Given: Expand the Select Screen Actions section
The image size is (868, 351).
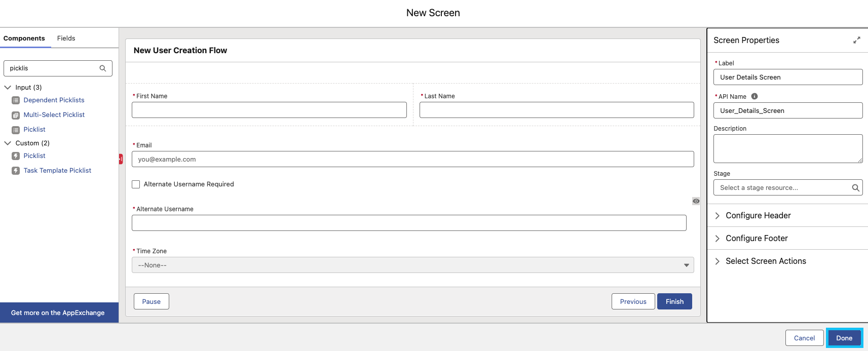Looking at the screenshot, I should point(765,261).
